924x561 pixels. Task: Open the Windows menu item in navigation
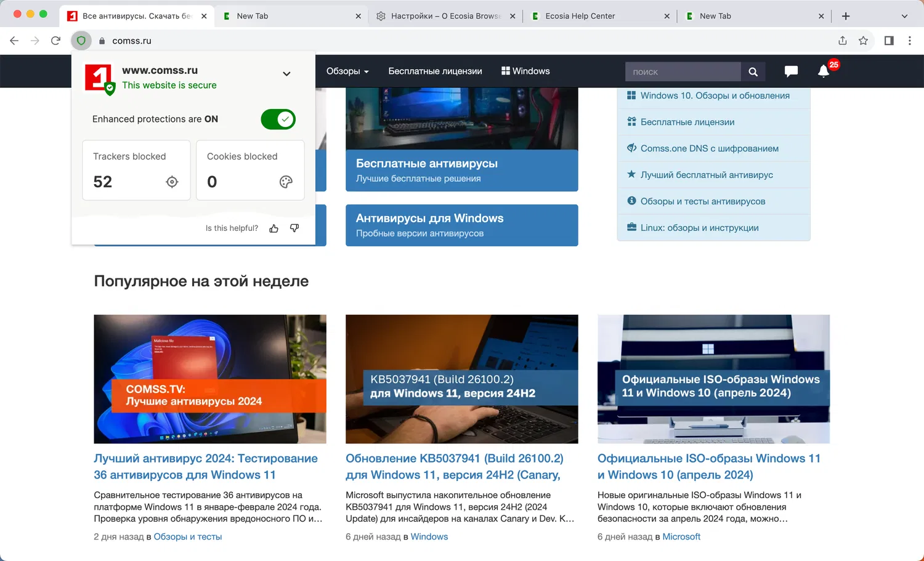click(525, 71)
